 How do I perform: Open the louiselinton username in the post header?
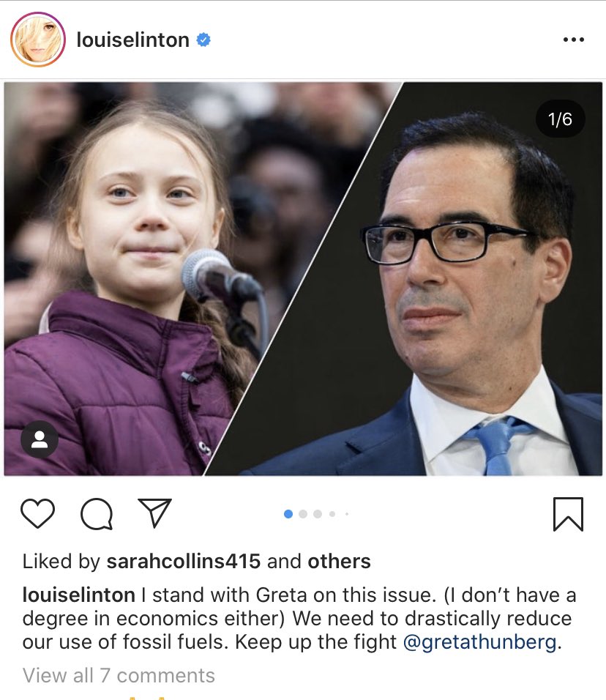(x=133, y=40)
